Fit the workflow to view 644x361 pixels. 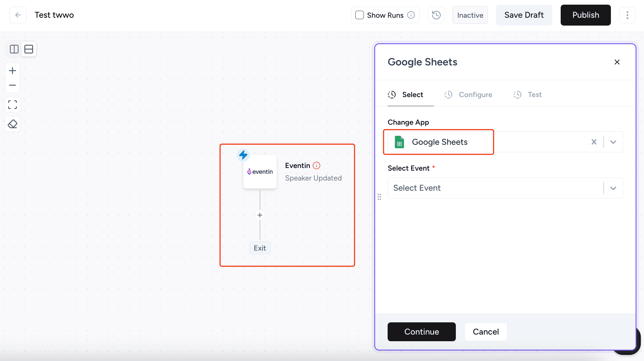[x=12, y=105]
